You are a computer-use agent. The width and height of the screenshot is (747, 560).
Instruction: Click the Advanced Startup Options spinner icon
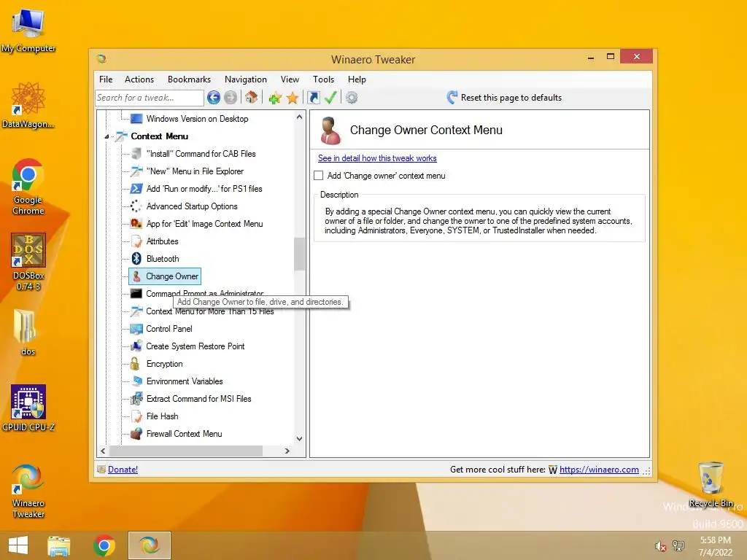click(x=136, y=206)
